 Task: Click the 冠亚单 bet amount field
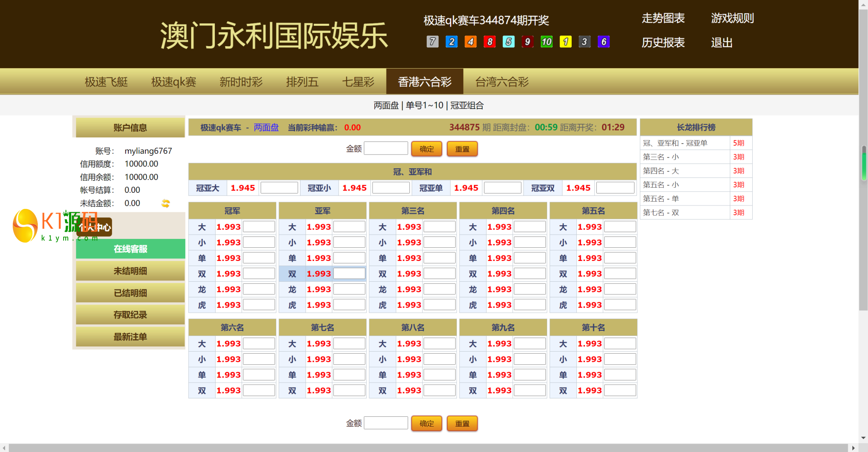pos(503,188)
